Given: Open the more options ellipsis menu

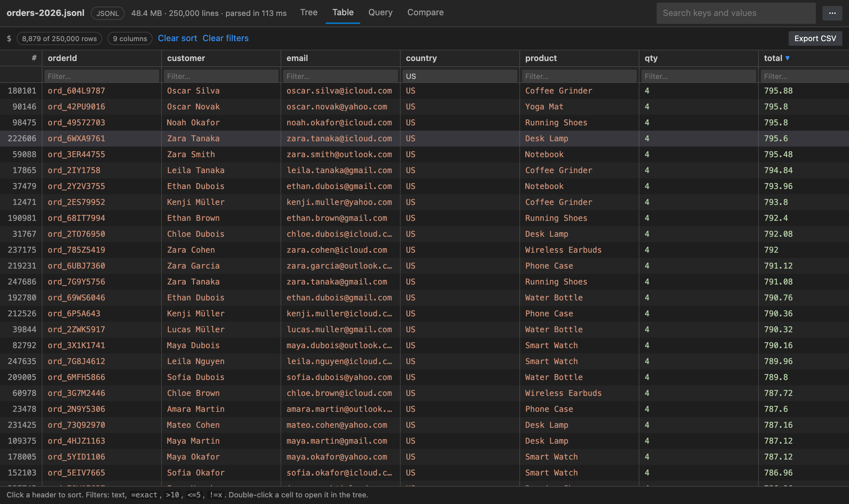Looking at the screenshot, I should (x=832, y=13).
